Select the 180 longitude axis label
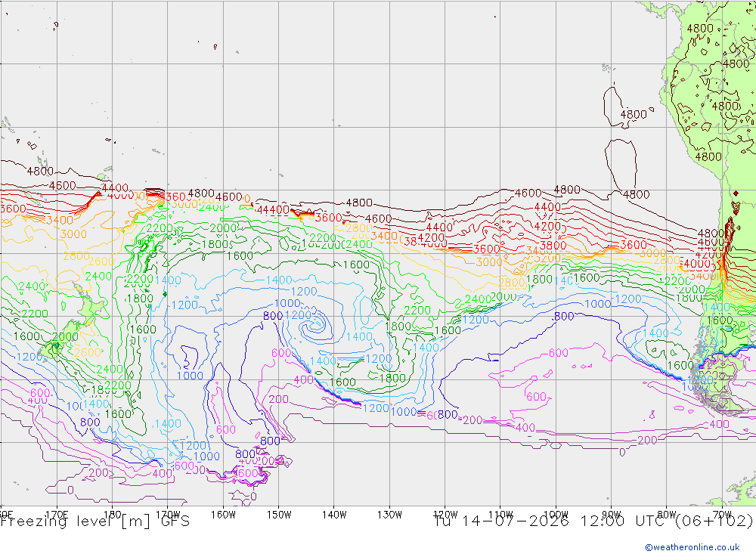 tap(113, 515)
